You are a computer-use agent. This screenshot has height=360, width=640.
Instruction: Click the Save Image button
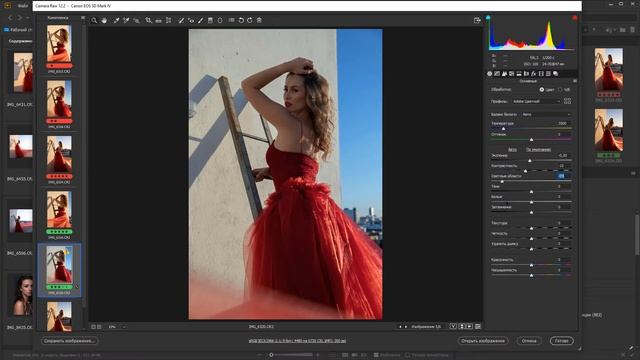coord(69,341)
